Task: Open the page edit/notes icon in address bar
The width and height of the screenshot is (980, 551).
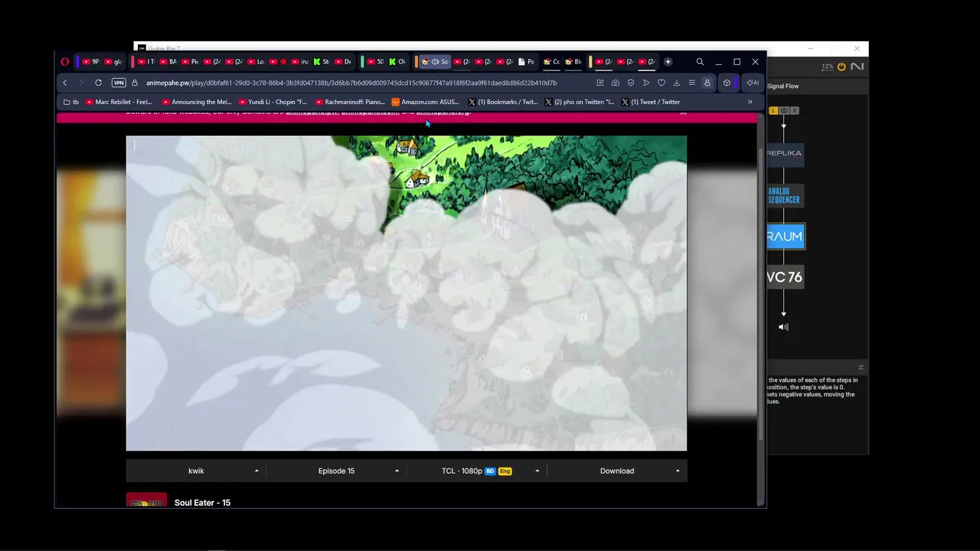Action: pyautogui.click(x=600, y=83)
